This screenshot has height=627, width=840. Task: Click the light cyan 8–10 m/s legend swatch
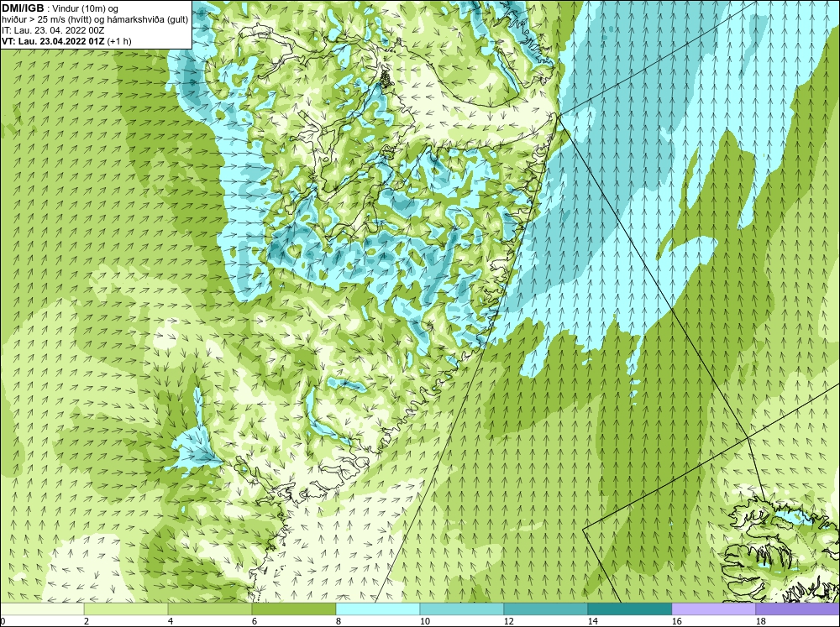378,609
